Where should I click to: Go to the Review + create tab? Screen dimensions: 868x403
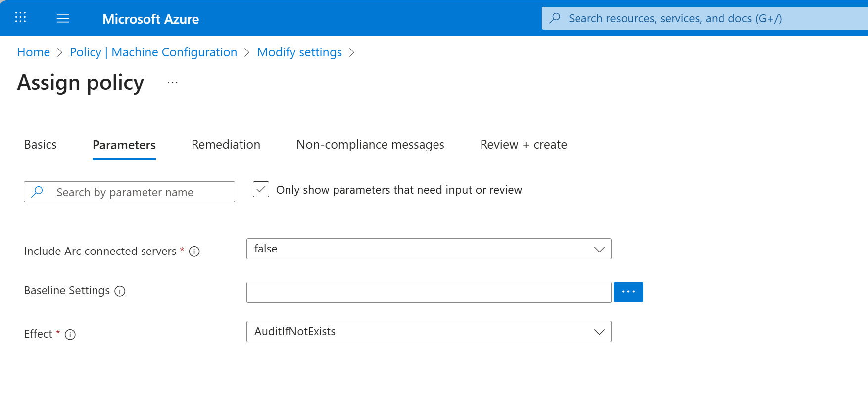(x=523, y=145)
